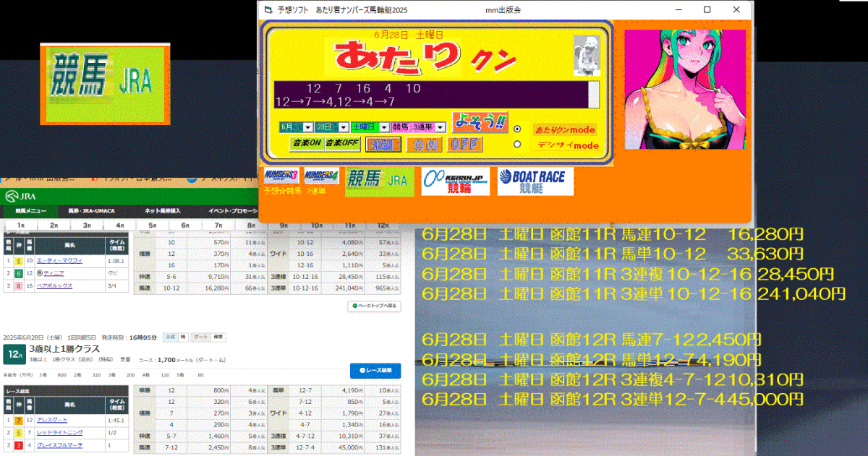Click the angel statue picture in app
Viewport: 868px width, 456px height.
point(587,55)
